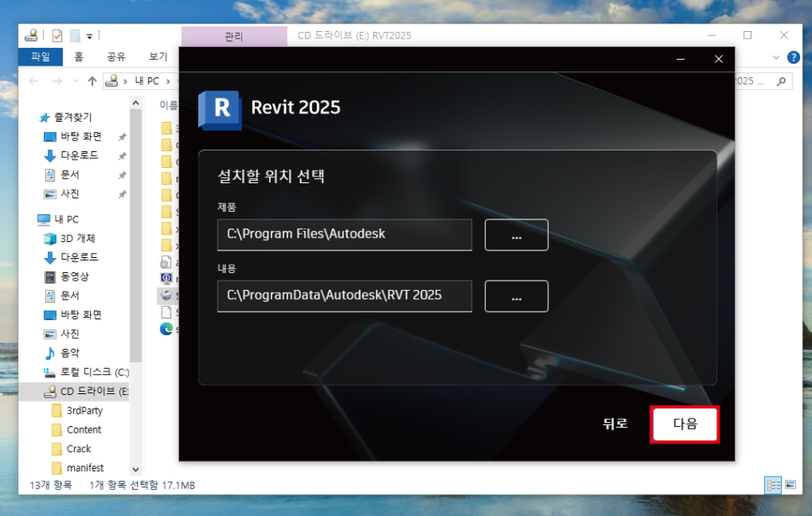This screenshot has width=812, height=516.
Task: Select the Microsoft Edge file icon in list
Action: click(x=166, y=329)
